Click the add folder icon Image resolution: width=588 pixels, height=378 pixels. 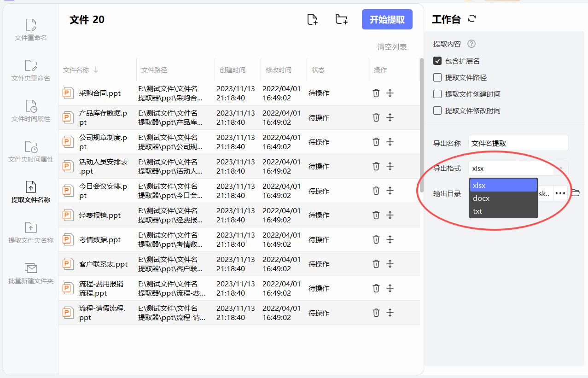tap(341, 19)
